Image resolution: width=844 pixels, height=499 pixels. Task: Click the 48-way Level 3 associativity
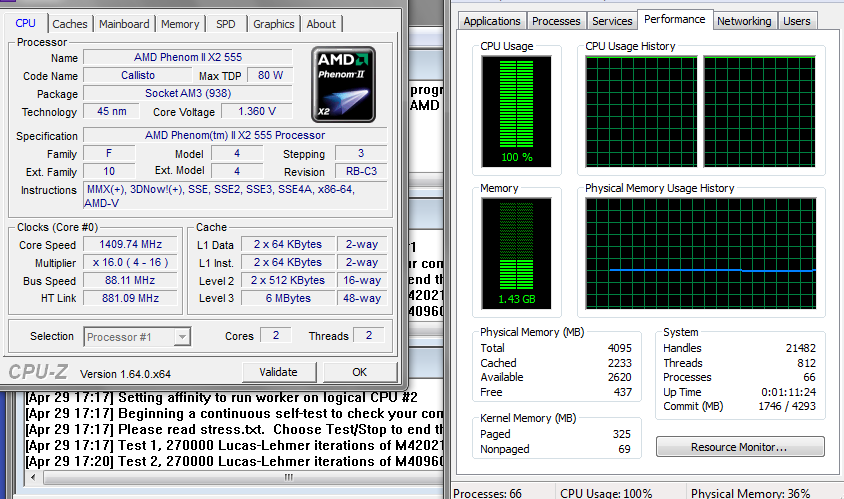click(x=362, y=298)
